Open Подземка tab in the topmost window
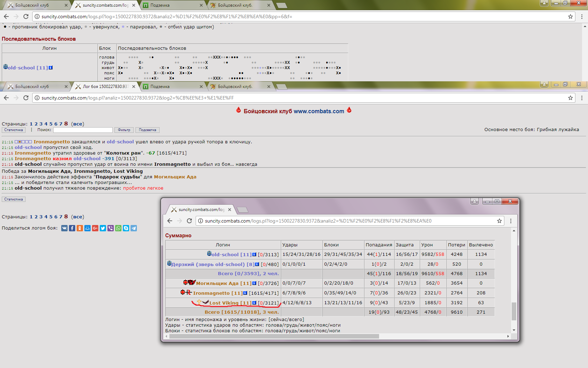 (173, 5)
